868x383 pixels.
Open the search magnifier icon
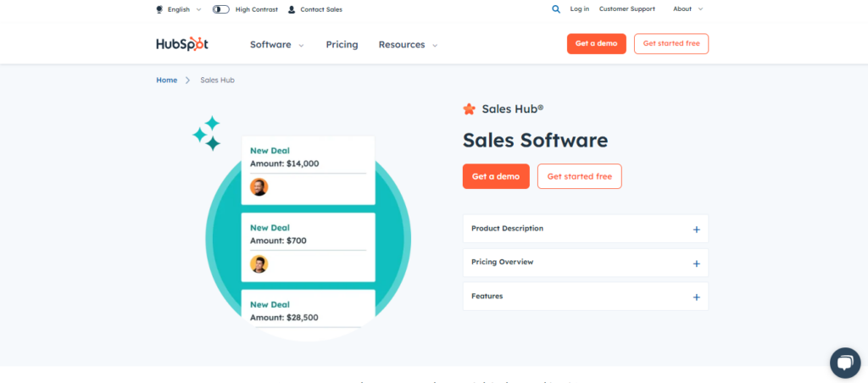pos(556,9)
